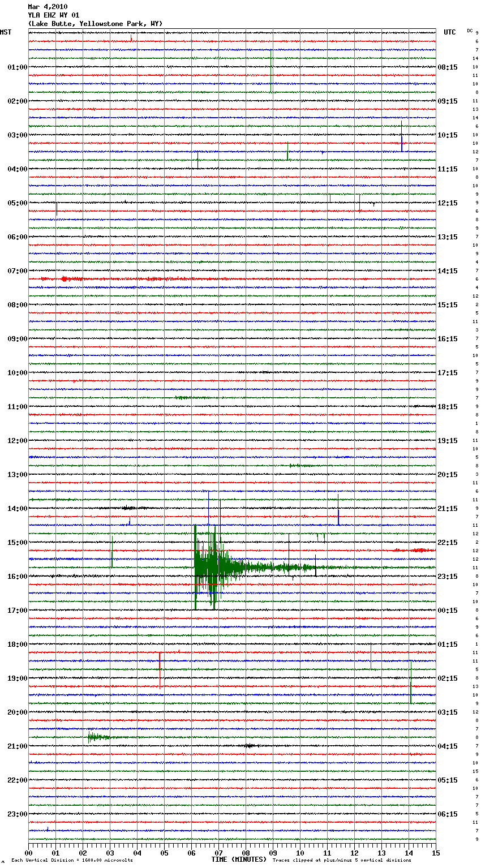
Task: Click the 06:15 UTC time label
Action: coord(448,814)
